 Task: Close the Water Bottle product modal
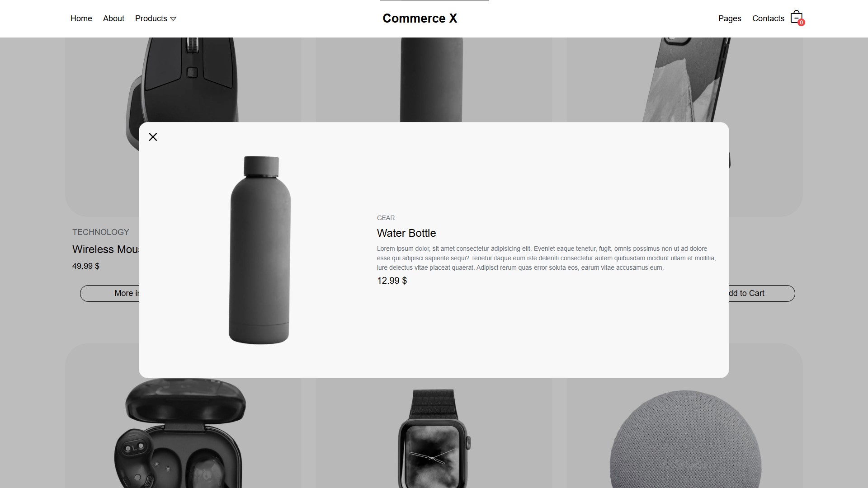tap(153, 137)
